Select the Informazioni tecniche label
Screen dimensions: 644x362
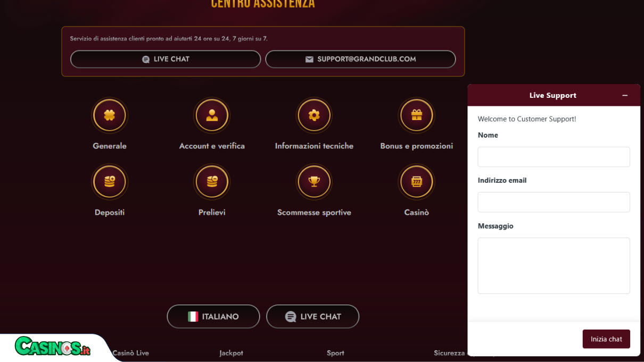point(314,146)
